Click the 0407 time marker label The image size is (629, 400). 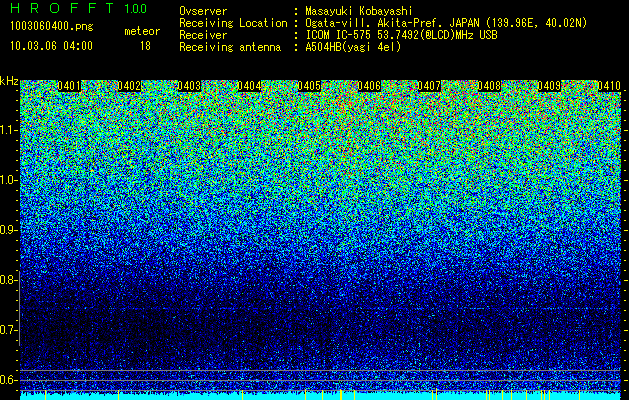[429, 86]
